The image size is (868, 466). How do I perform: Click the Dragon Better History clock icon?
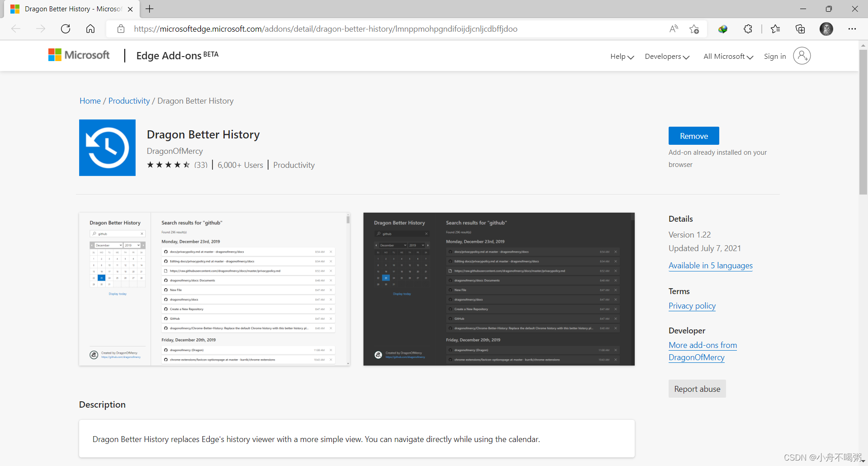pos(107,147)
